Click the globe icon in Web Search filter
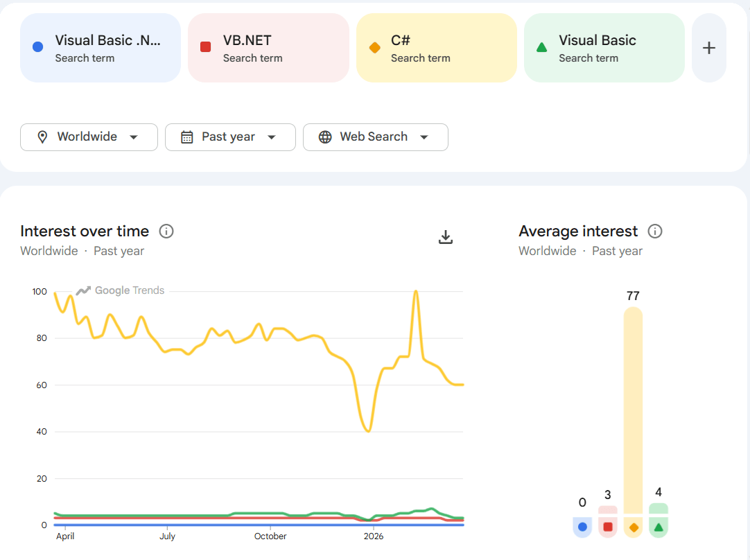The width and height of the screenshot is (750, 560). 324,137
